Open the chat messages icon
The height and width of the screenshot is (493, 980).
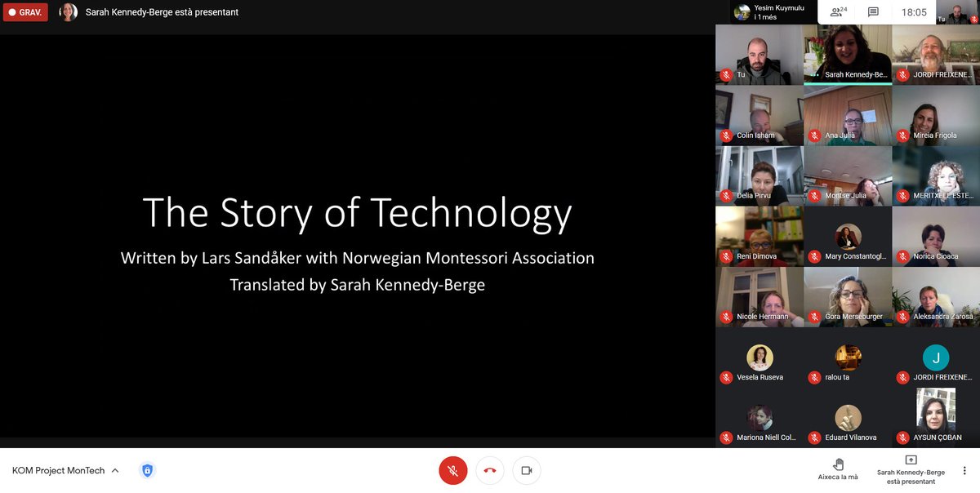[873, 12]
